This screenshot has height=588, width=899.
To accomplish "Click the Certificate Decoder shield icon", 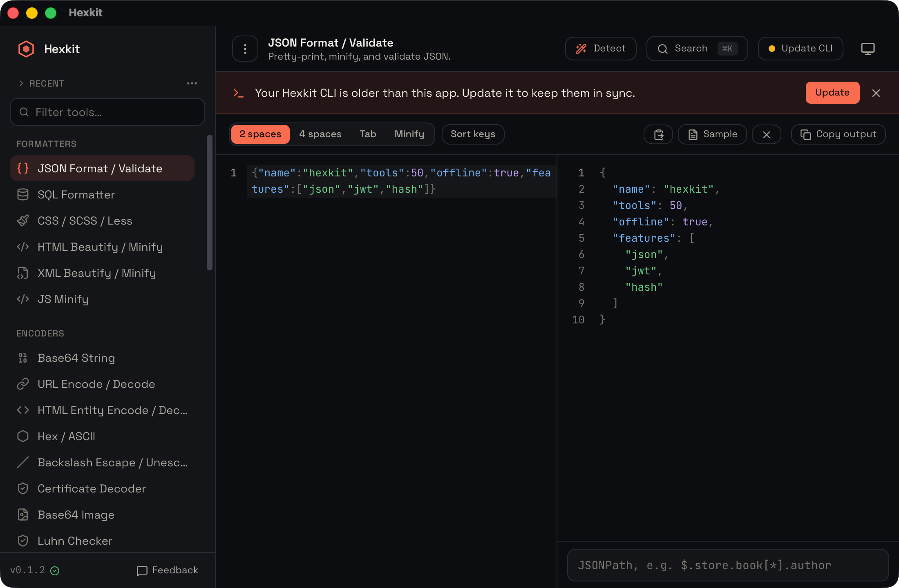I will [23, 488].
